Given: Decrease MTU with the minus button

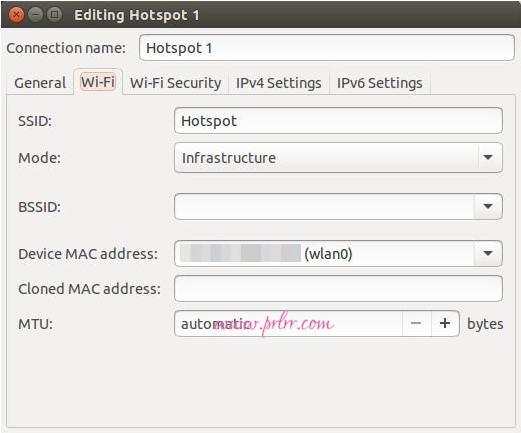Looking at the screenshot, I should (416, 323).
